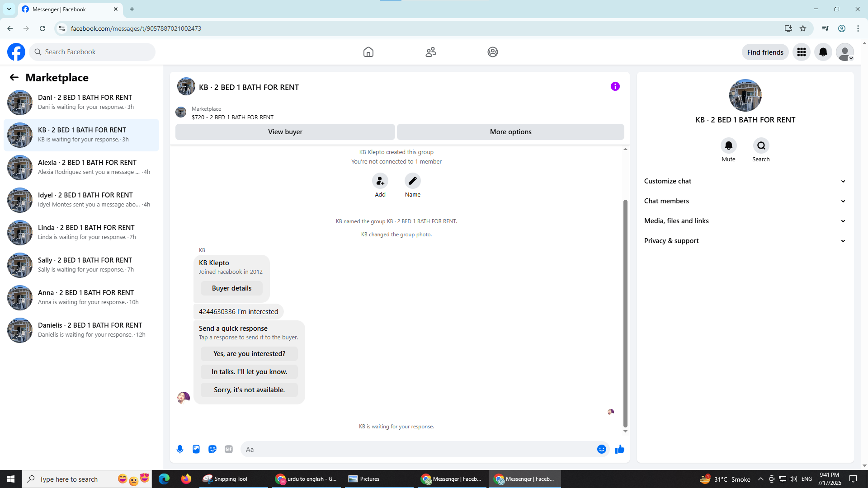This screenshot has height=488, width=868.
Task: Send quick reply "Sorry, it's not available."
Action: pyautogui.click(x=250, y=390)
